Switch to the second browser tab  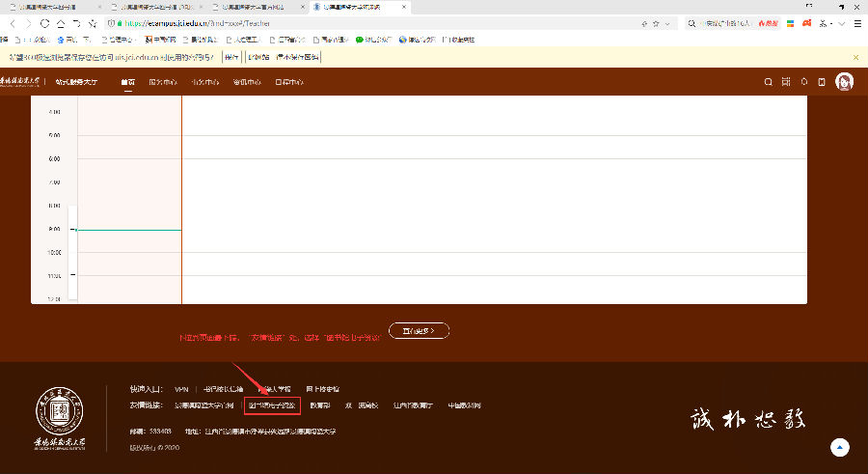coord(156,7)
